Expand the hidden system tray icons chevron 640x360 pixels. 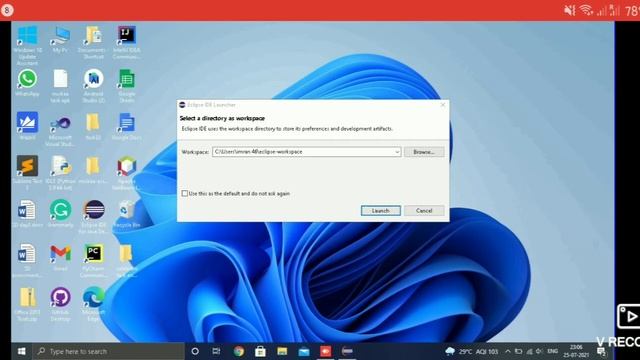click(508, 351)
